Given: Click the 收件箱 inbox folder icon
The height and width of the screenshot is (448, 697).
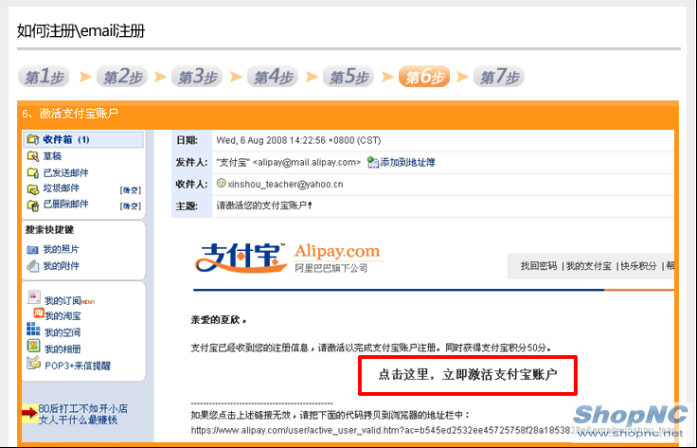Looking at the screenshot, I should click(33, 140).
